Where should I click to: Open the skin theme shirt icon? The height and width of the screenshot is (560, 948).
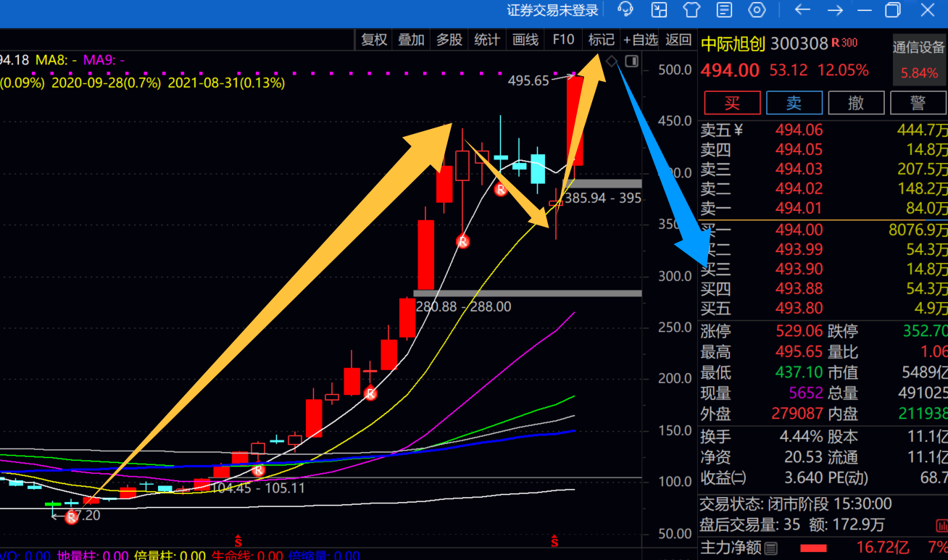(x=691, y=9)
